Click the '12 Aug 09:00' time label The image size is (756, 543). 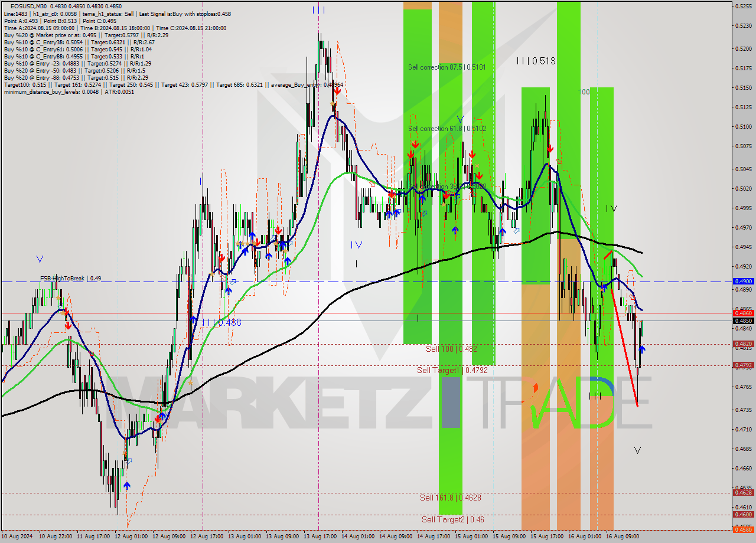coord(168,537)
